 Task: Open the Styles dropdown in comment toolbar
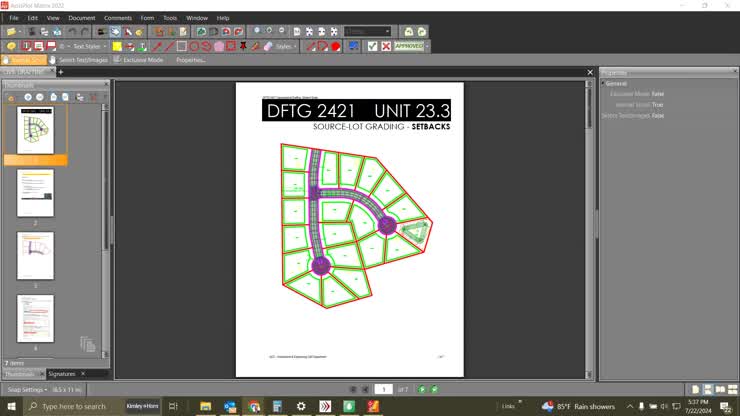[x=286, y=46]
